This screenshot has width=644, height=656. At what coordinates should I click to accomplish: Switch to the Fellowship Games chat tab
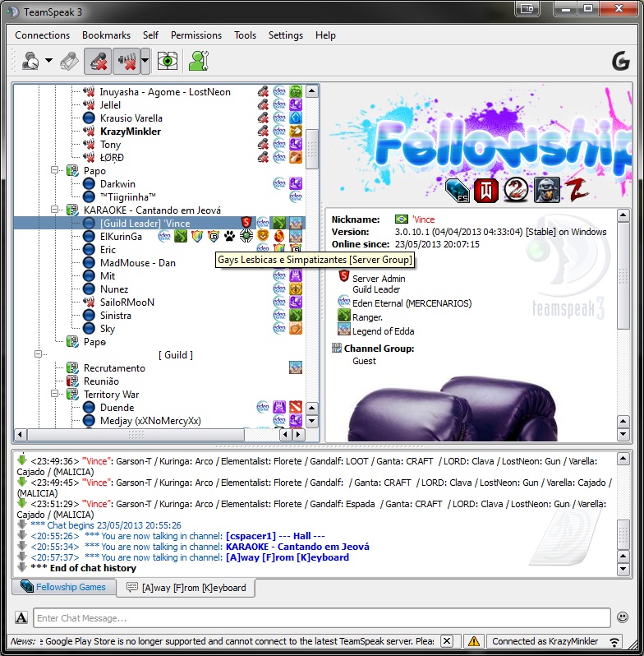(x=63, y=587)
